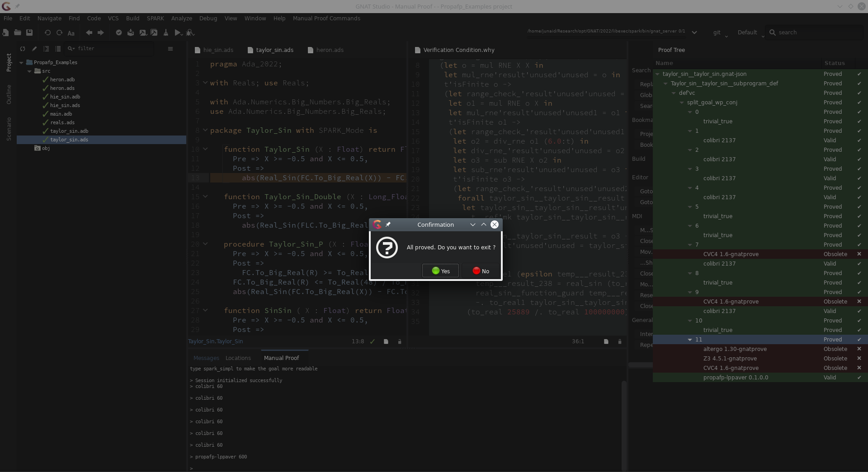The height and width of the screenshot is (472, 868).
Task: Go back with the left arrow icon
Action: [x=89, y=33]
